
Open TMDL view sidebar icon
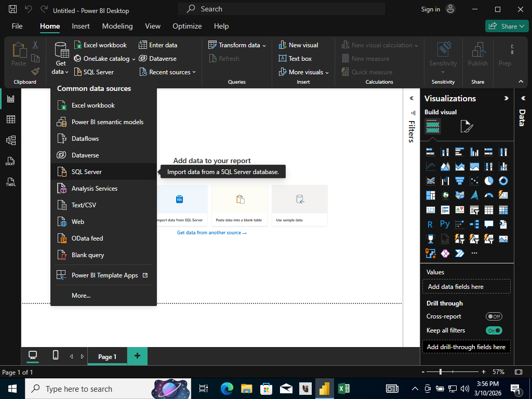pyautogui.click(x=11, y=182)
